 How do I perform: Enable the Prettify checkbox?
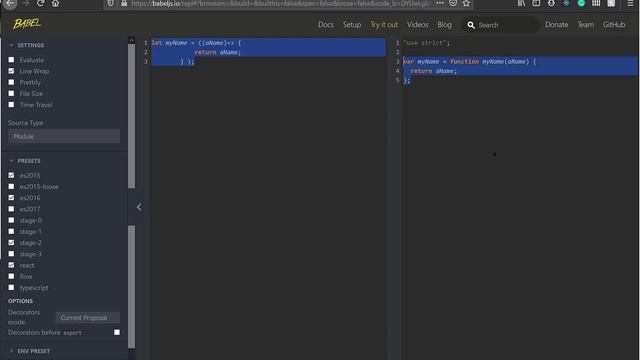[11, 82]
